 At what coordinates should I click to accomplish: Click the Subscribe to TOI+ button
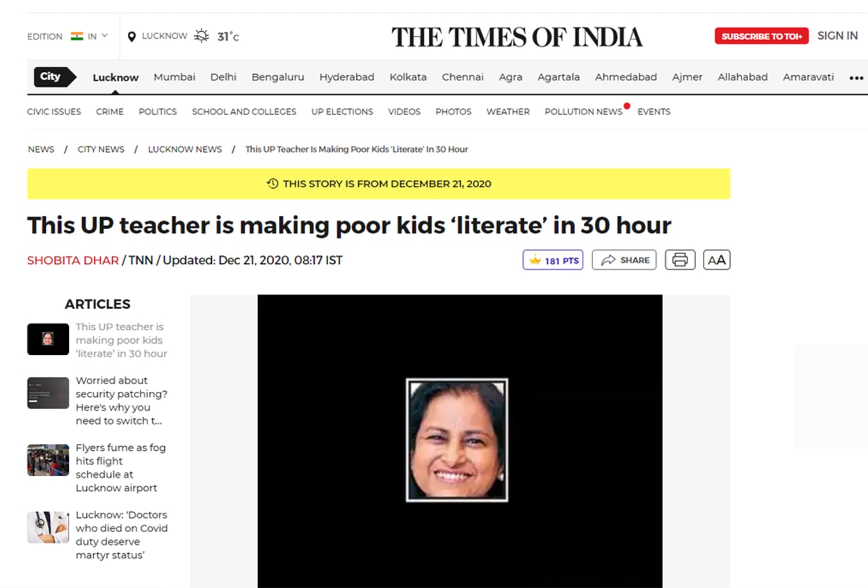[762, 36]
